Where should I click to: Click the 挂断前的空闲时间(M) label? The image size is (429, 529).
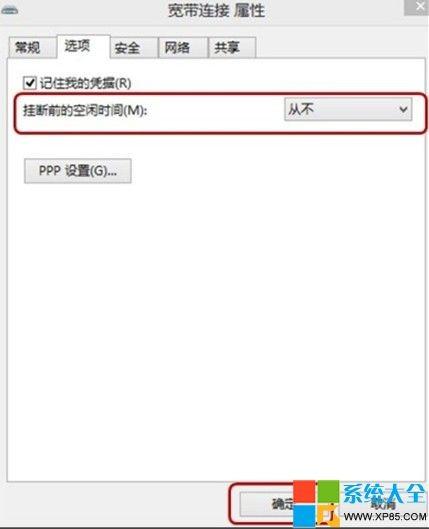[85, 110]
